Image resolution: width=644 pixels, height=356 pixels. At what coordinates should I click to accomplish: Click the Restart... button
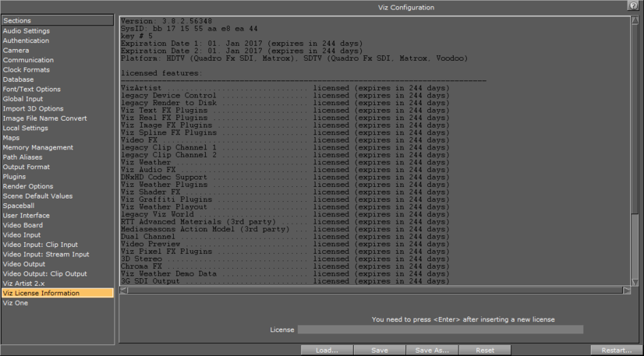coord(617,351)
